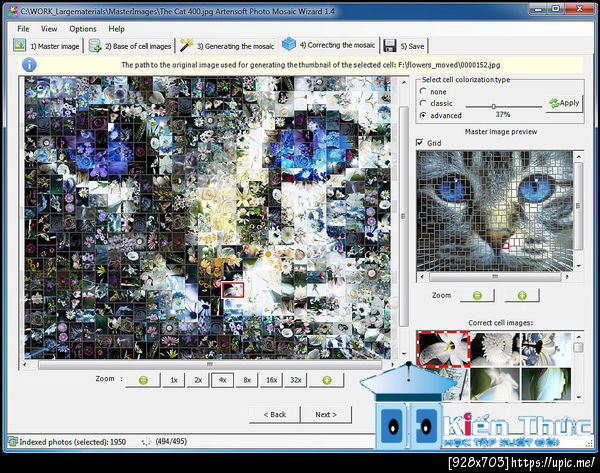Click 'Indexed photos (selected): 1950' status text
This screenshot has height=473, width=600.
click(x=73, y=442)
